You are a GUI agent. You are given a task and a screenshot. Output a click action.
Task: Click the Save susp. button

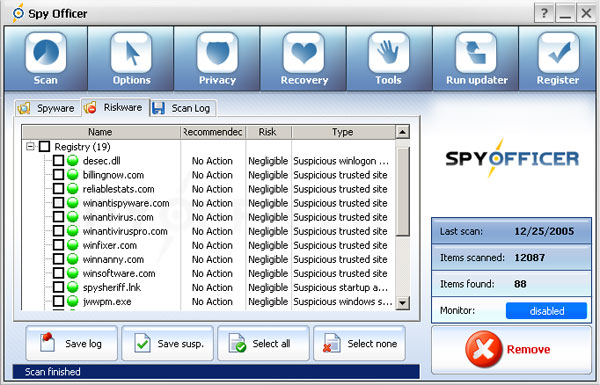coord(168,343)
